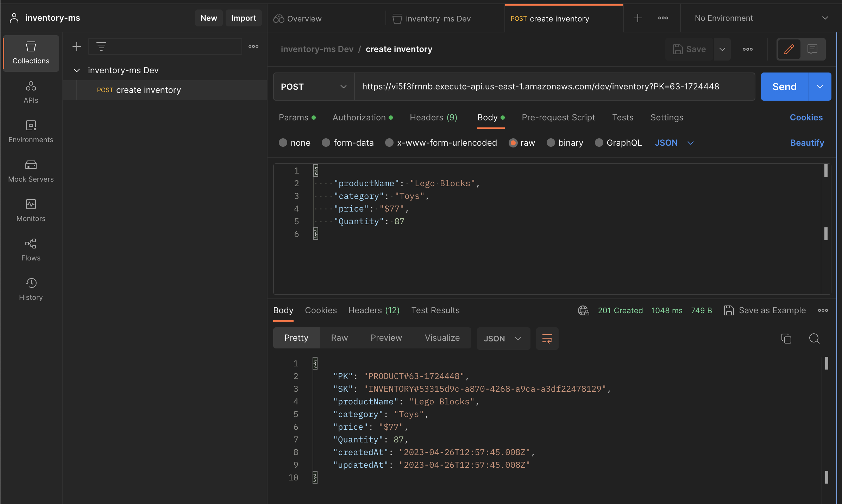Screen dimensions: 842x504
Task: Open the Cookies link
Action: (x=806, y=117)
